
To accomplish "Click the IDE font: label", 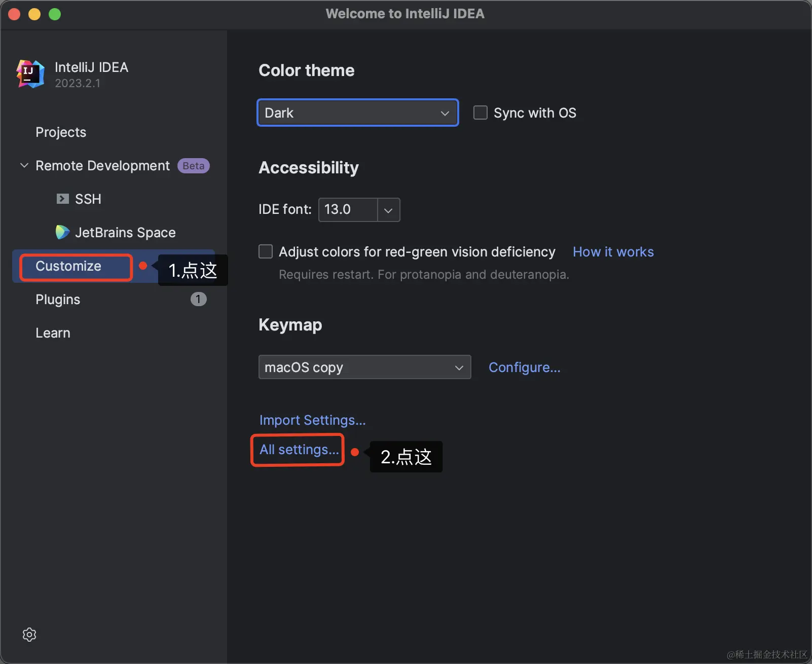I will click(285, 209).
